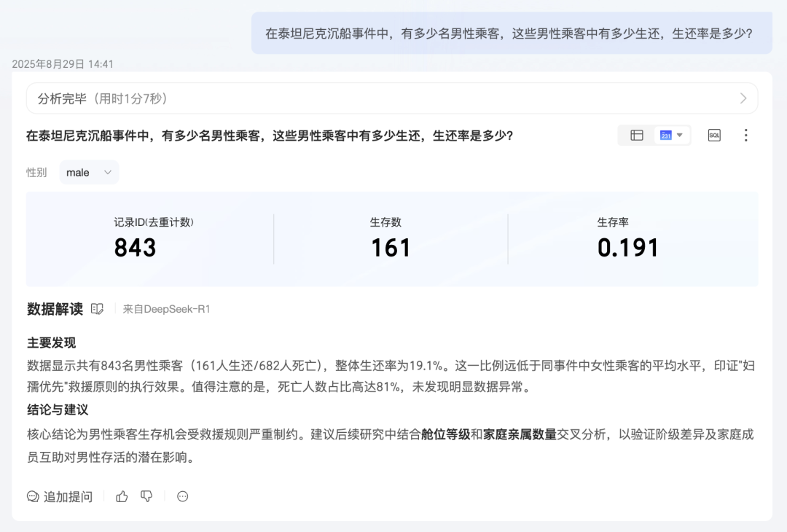The image size is (787, 532).
Task: Click the timestamp 2025年8月29日 14:41
Action: (63, 64)
